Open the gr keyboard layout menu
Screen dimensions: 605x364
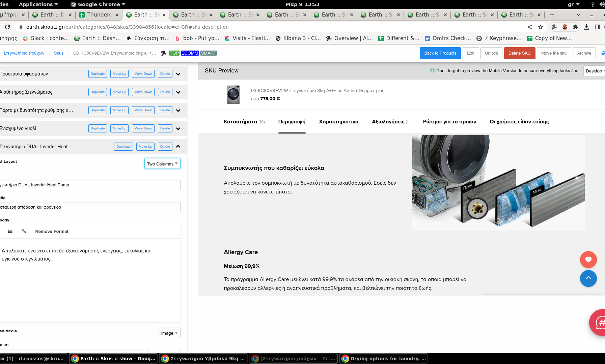click(574, 4)
